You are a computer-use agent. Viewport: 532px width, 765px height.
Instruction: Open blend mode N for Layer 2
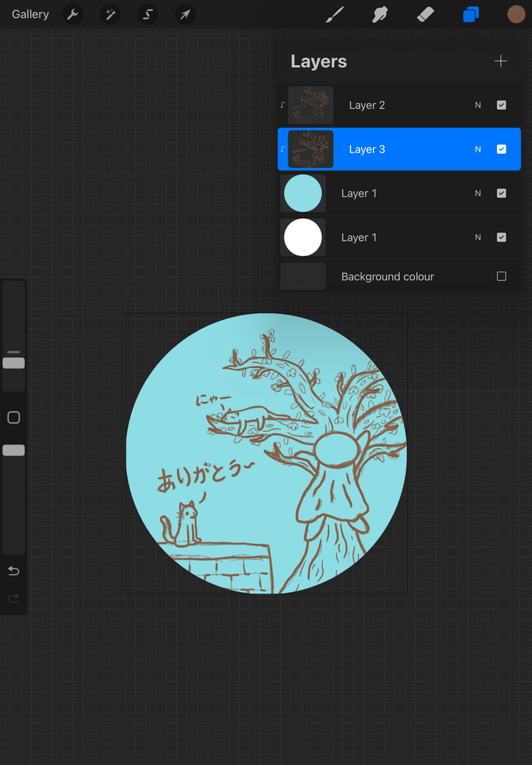coord(478,105)
